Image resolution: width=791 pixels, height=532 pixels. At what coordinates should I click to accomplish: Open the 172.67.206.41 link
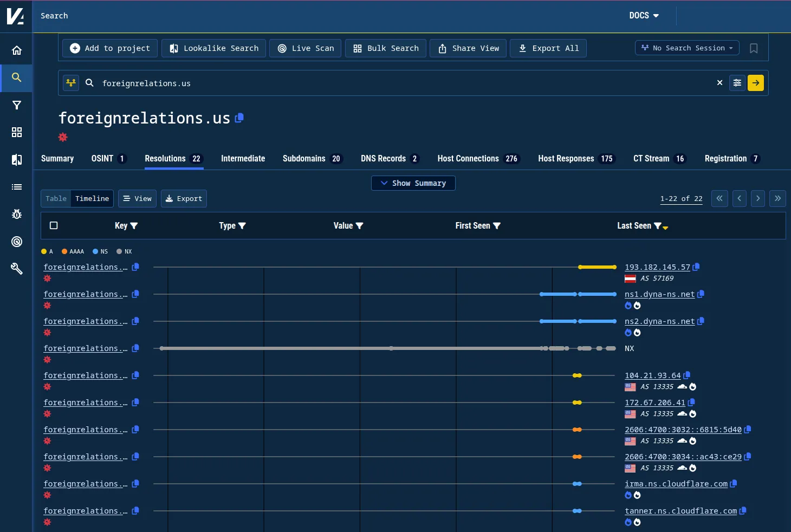[x=655, y=403]
